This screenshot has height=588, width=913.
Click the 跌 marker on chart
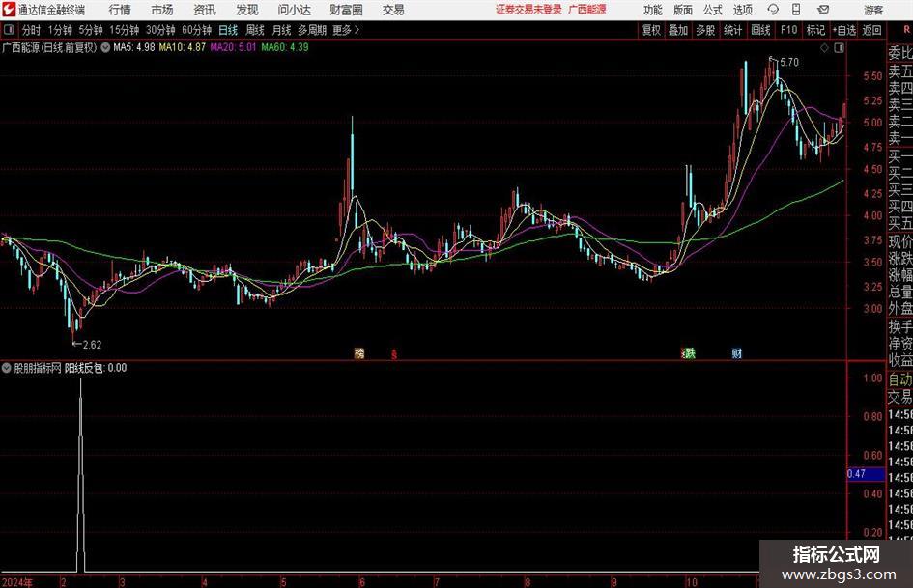click(690, 353)
